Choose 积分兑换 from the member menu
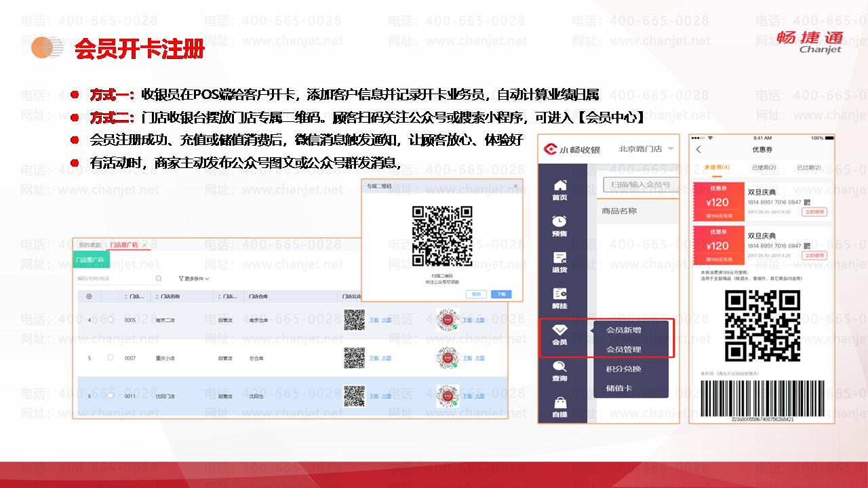Viewport: 868px width, 488px height. tap(623, 369)
